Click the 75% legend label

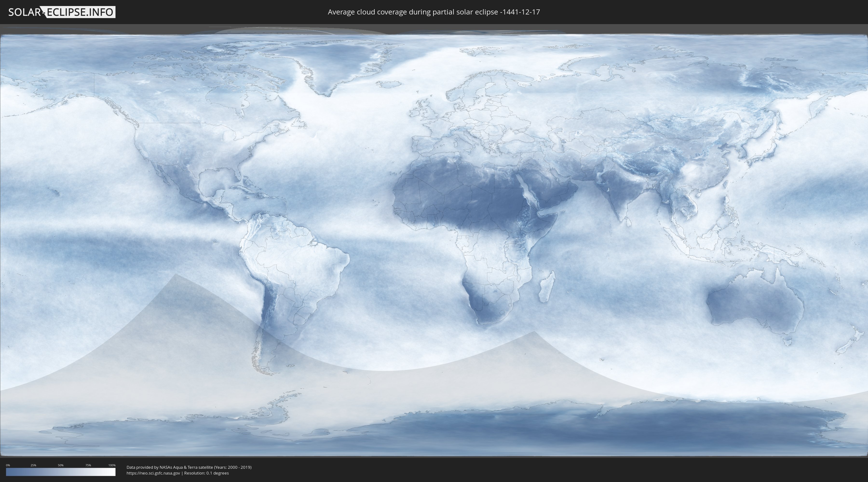point(88,465)
